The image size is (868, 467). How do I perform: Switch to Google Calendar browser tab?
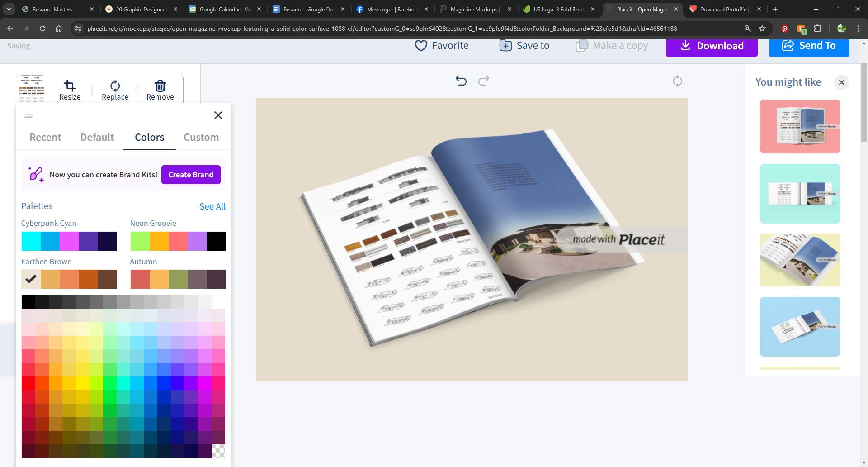(x=224, y=9)
